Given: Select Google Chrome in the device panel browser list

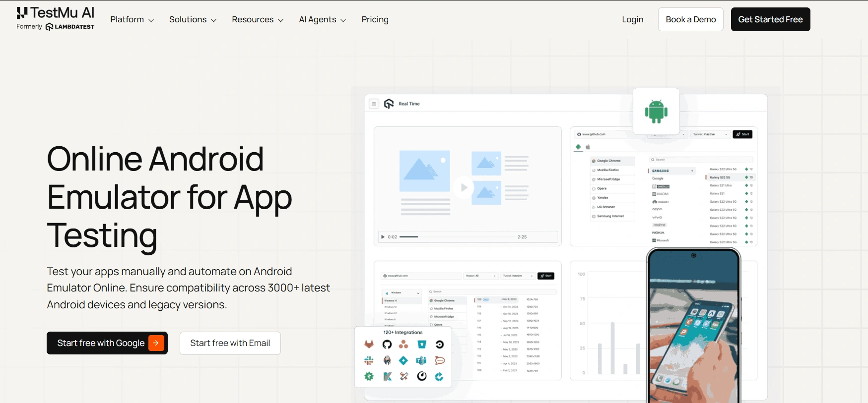Looking at the screenshot, I should point(612,161).
